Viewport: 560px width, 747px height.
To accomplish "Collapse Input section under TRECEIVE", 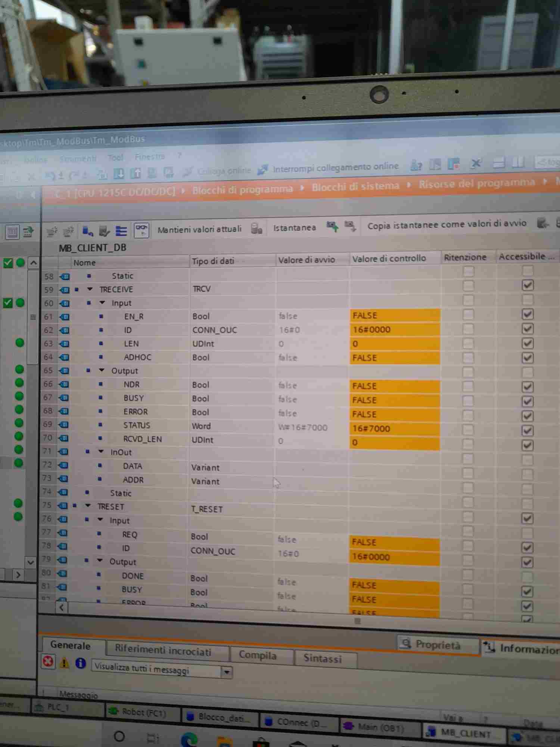I will pos(102,303).
